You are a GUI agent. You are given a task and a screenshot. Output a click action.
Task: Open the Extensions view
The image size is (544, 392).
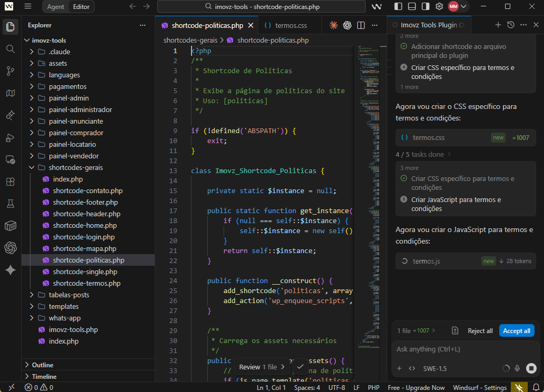(11, 182)
